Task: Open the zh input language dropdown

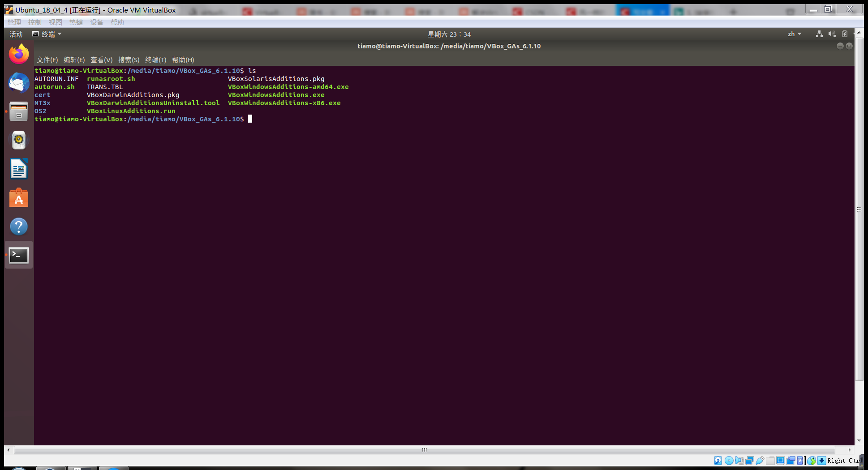Action: pyautogui.click(x=794, y=34)
